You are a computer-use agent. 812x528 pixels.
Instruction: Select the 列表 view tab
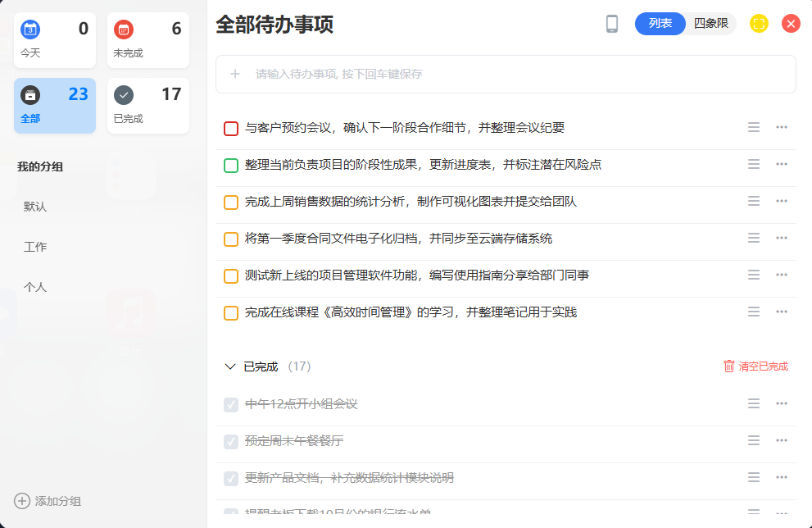[x=660, y=24]
